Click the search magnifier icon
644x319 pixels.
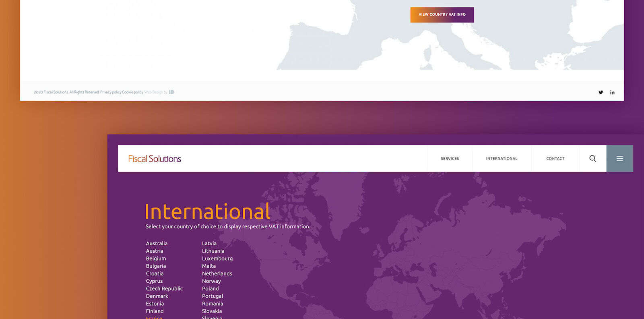(592, 158)
